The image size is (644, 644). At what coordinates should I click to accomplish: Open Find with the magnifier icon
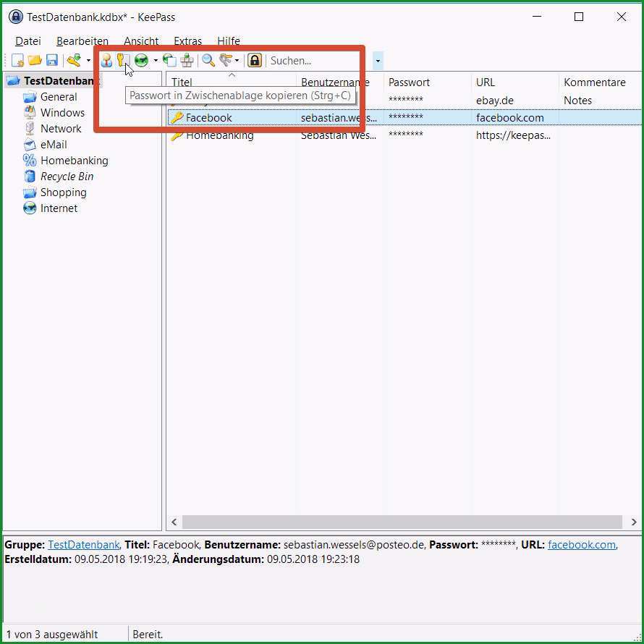208,60
